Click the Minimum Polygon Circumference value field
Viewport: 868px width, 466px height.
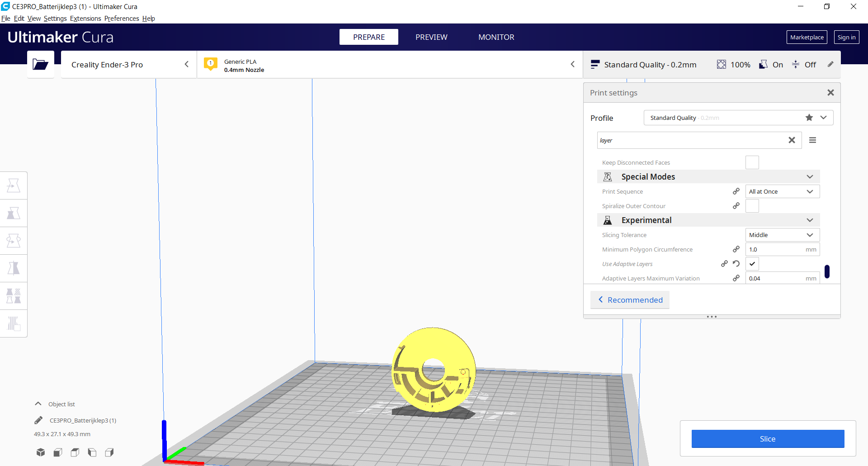(783, 249)
